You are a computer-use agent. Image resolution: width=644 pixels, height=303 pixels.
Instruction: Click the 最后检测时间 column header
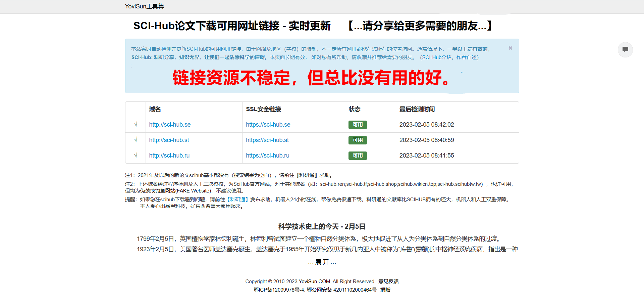pos(417,109)
